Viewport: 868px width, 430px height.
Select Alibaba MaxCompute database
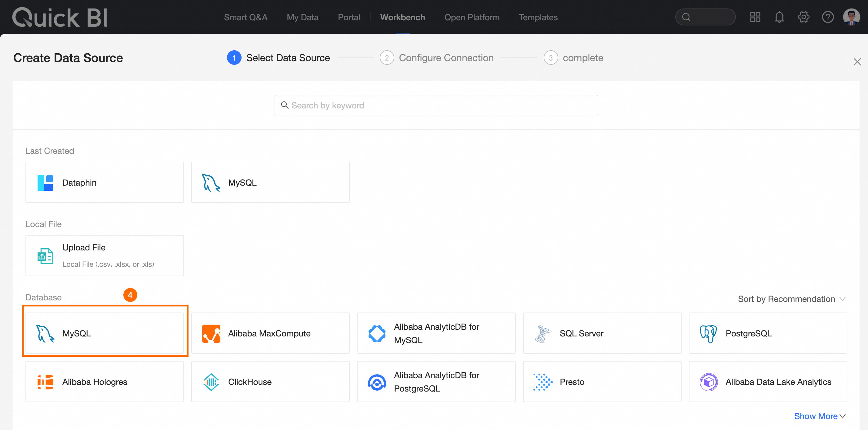[270, 333]
